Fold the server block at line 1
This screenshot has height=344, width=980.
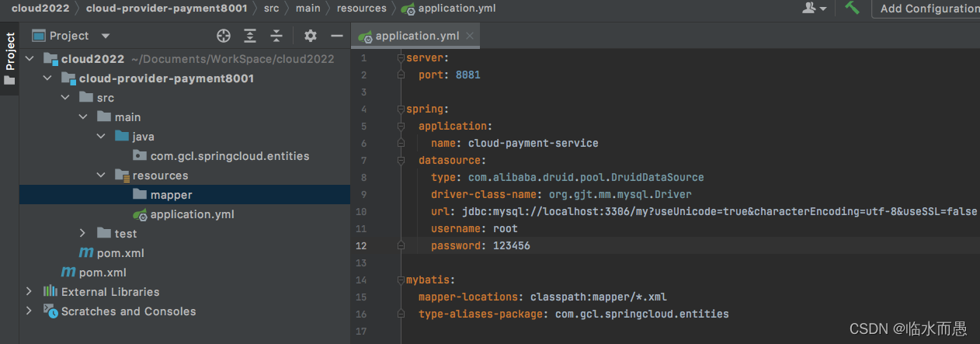click(401, 57)
